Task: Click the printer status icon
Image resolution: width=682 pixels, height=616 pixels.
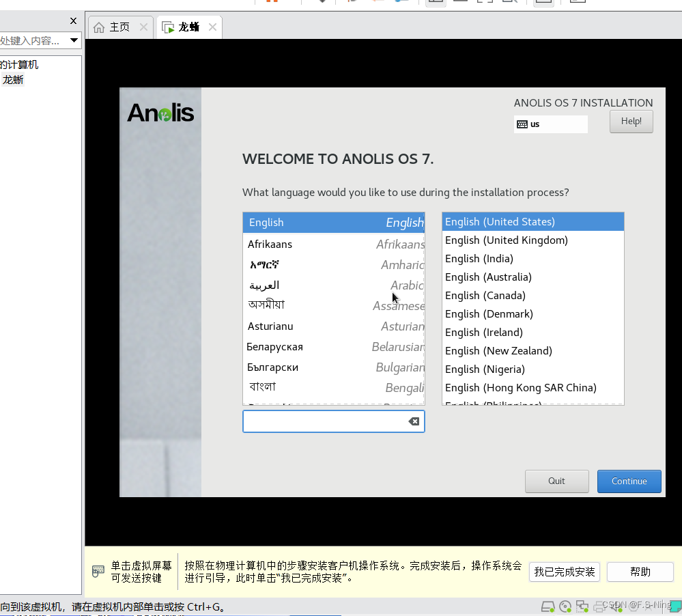Action: (x=599, y=606)
